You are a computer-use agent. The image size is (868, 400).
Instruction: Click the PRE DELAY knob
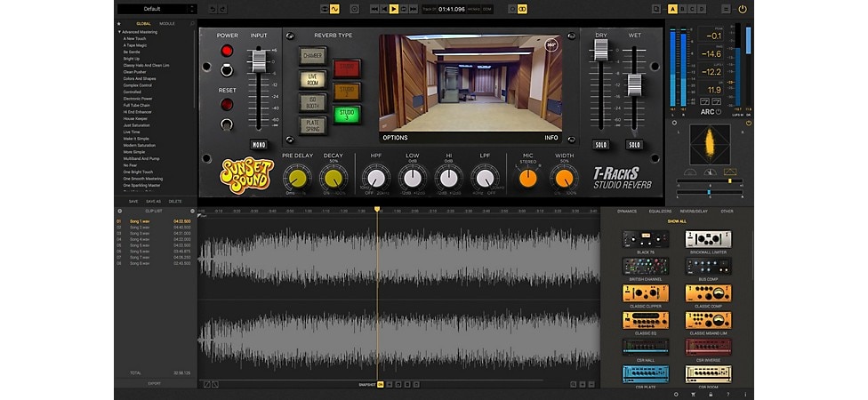click(x=297, y=178)
